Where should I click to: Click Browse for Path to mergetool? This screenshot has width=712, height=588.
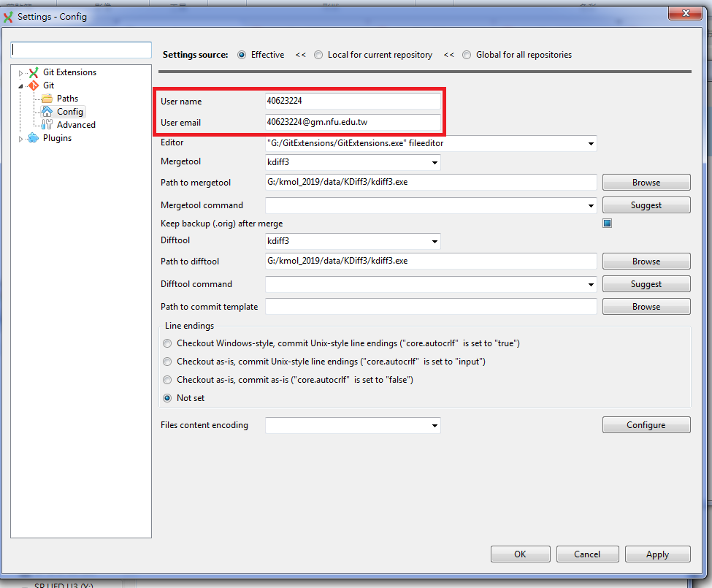pos(646,183)
